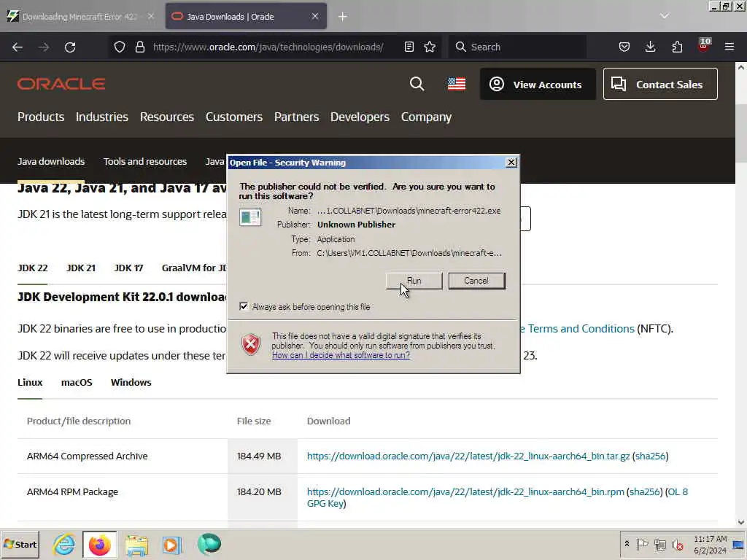Click the View Accounts button
The height and width of the screenshot is (560, 747).
pyautogui.click(x=538, y=85)
